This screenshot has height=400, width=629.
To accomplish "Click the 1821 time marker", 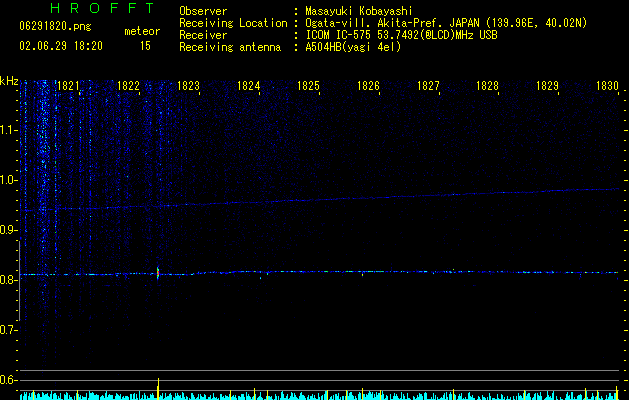I will point(68,86).
